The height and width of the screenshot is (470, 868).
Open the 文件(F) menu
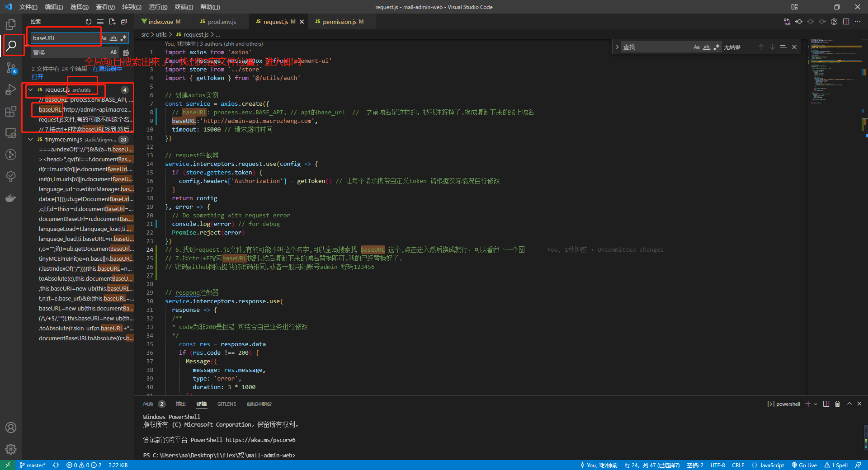point(28,7)
